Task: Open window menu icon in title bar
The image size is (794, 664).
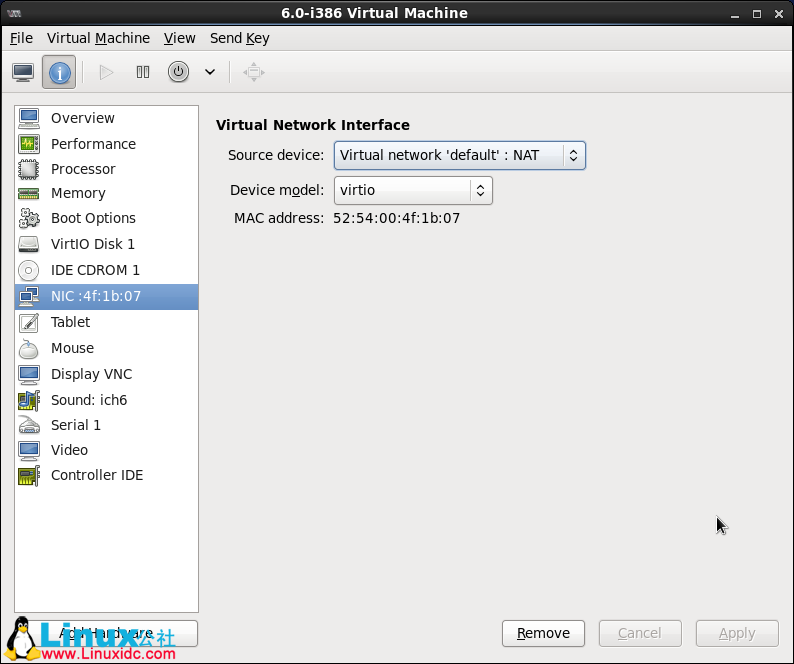Action: tap(14, 14)
